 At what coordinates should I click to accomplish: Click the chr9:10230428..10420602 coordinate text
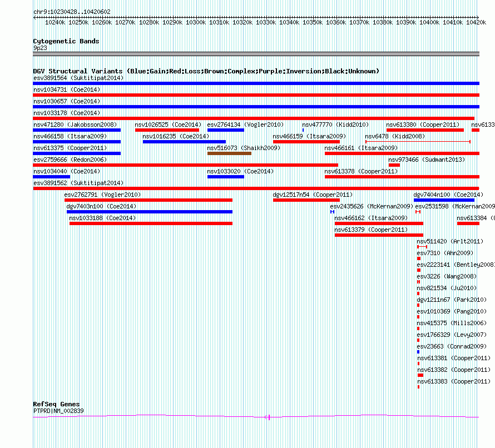tap(72, 12)
